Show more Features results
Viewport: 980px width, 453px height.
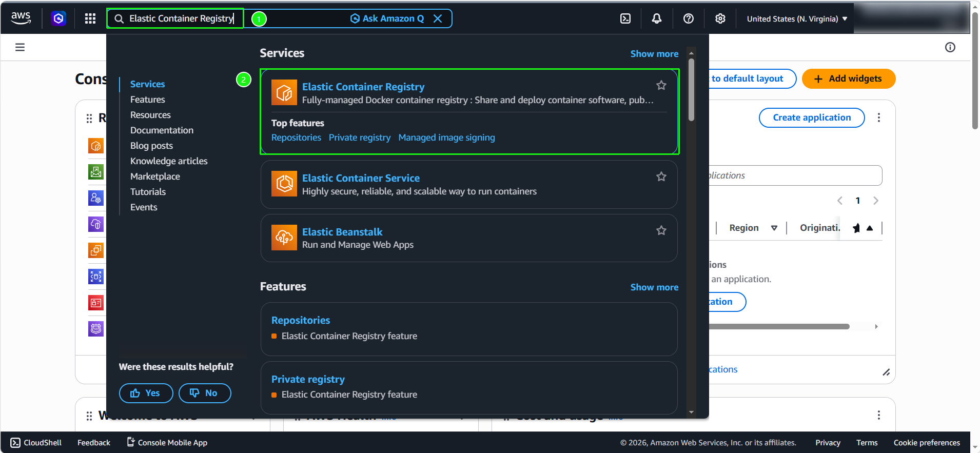pyautogui.click(x=654, y=287)
